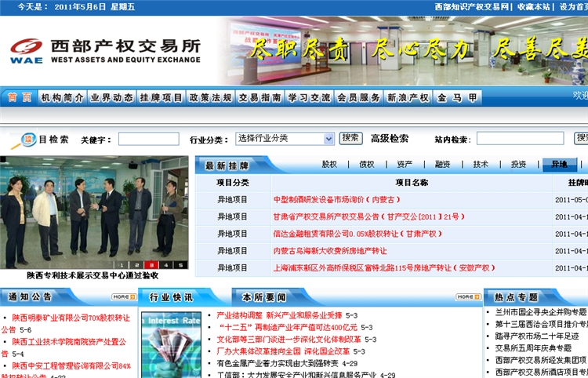
Task: Open 西部产权交易所经发集团项 topic
Action: tap(541, 360)
